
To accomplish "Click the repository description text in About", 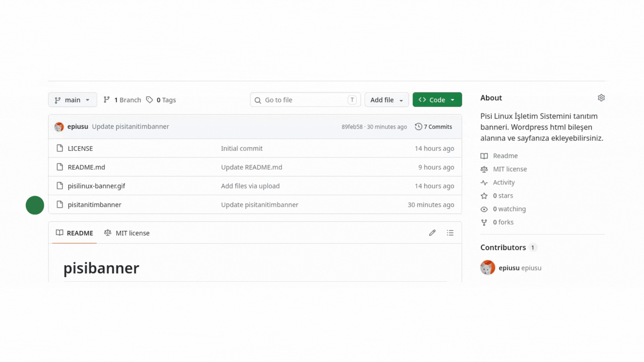I will (542, 127).
